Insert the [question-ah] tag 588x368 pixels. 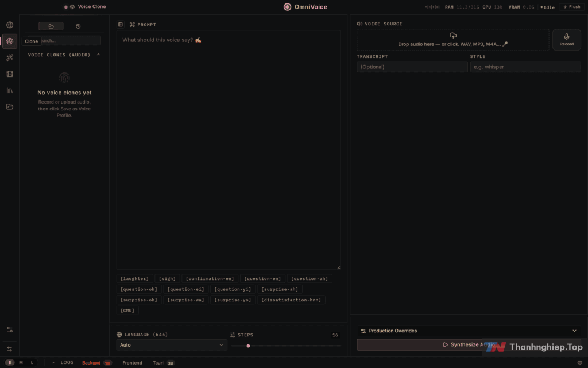pos(310,279)
